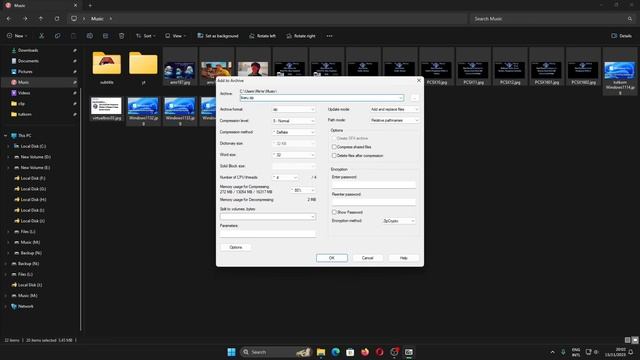Open Compression level dropdown

click(294, 121)
